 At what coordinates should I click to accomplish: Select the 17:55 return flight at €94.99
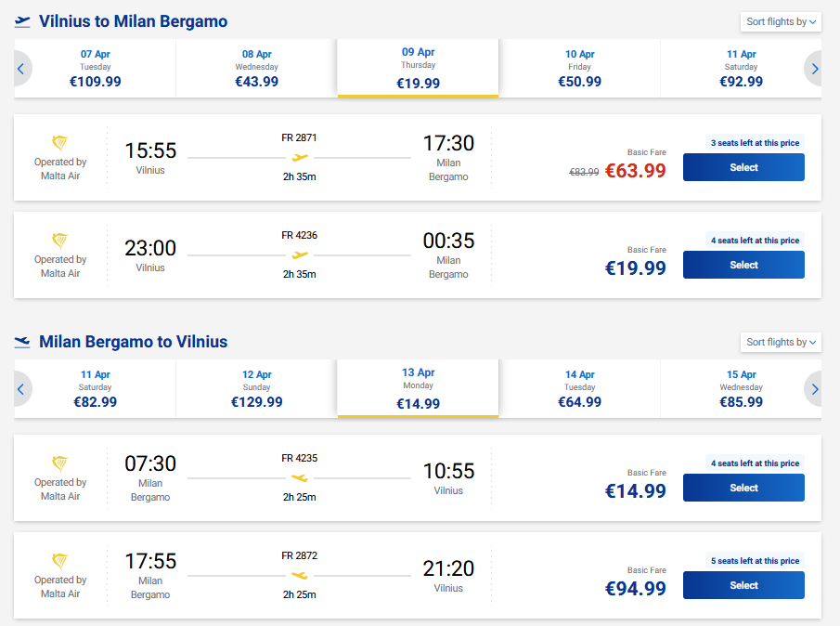[x=743, y=585]
